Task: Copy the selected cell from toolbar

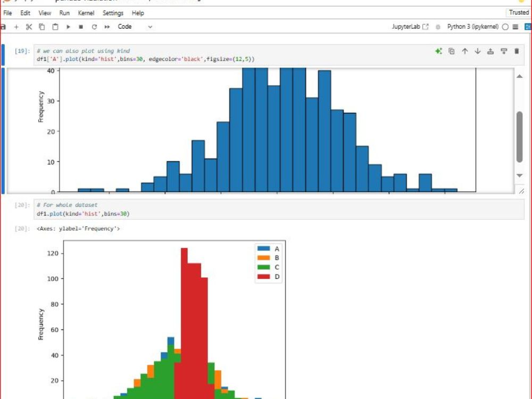Action: 41,27
